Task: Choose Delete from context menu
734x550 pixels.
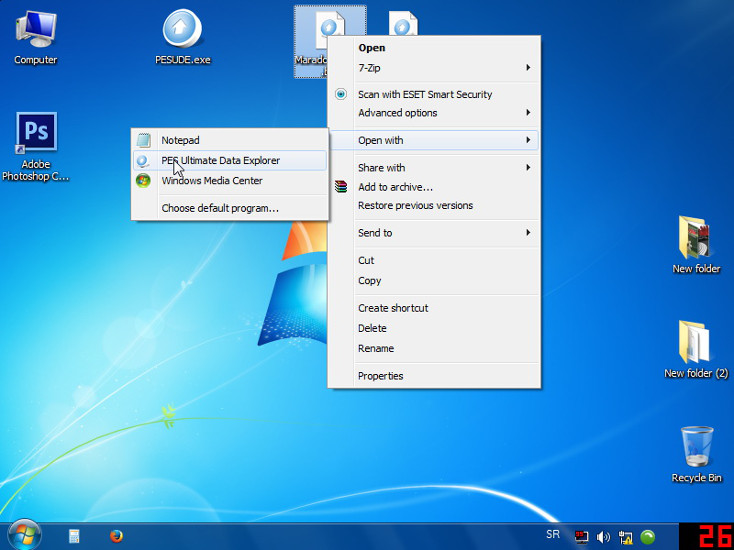Action: (434, 328)
